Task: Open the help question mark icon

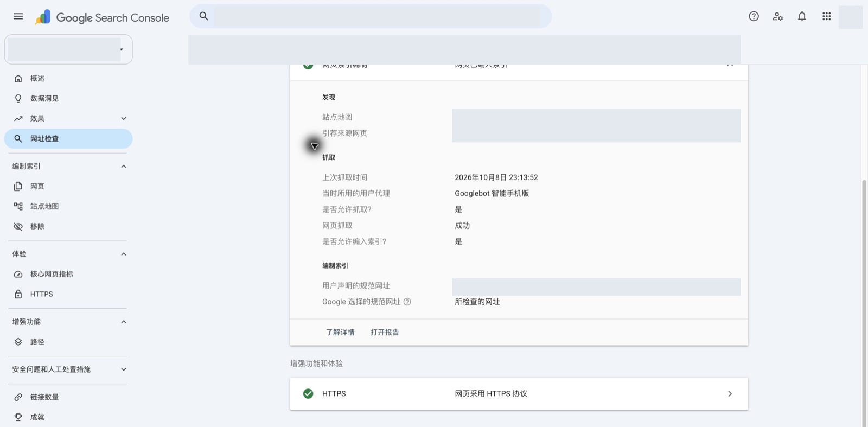Action: point(754,16)
